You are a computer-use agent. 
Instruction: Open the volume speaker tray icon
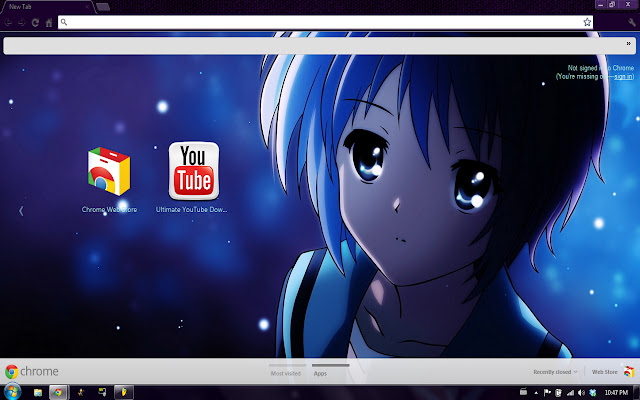pos(581,393)
